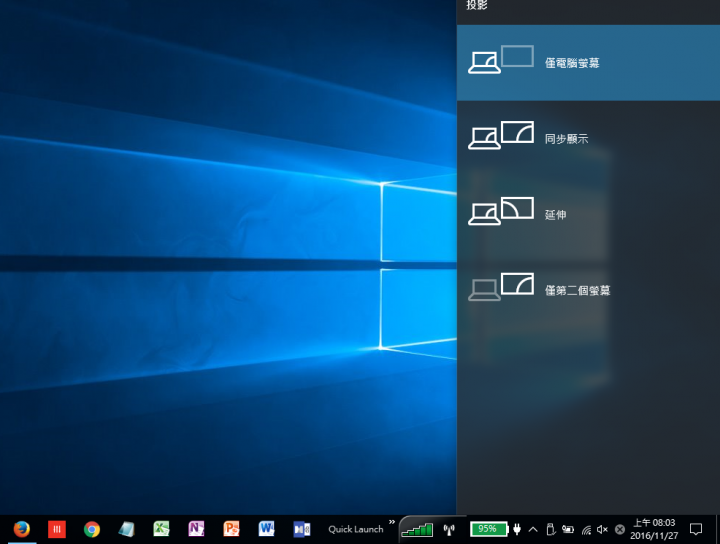Choose the 同步顯示 duplicate option
720x544 pixels.
tap(588, 139)
